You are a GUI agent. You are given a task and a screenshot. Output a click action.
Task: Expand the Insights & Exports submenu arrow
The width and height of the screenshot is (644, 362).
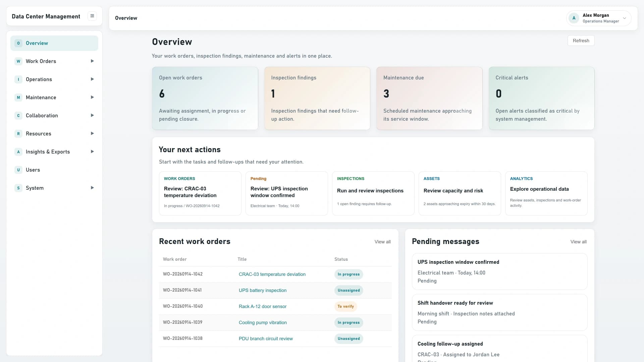coord(92,152)
